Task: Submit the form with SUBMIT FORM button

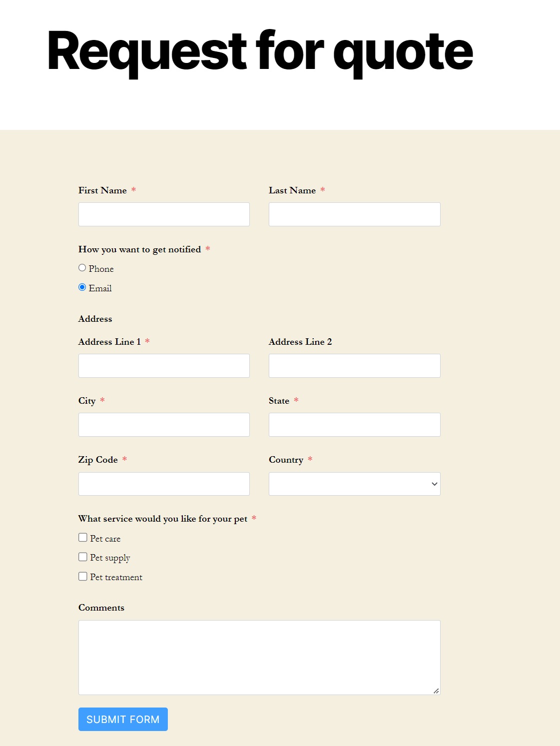Action: click(x=123, y=719)
